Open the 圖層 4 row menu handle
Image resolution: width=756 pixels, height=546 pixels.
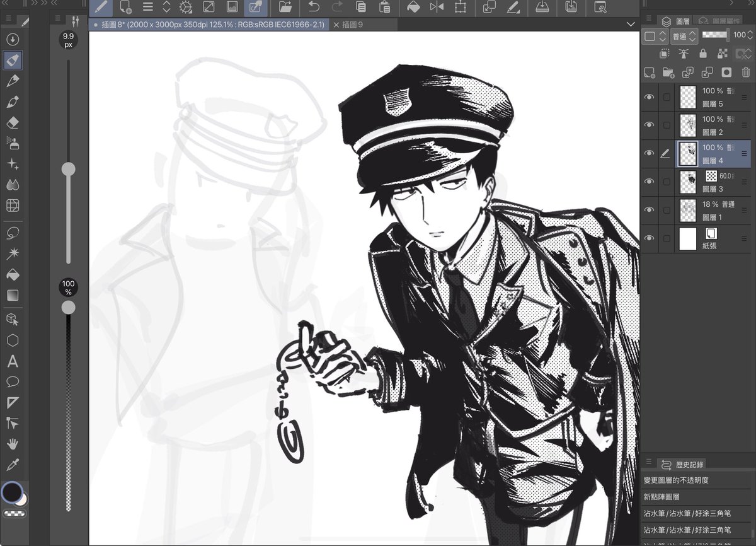[x=745, y=153]
